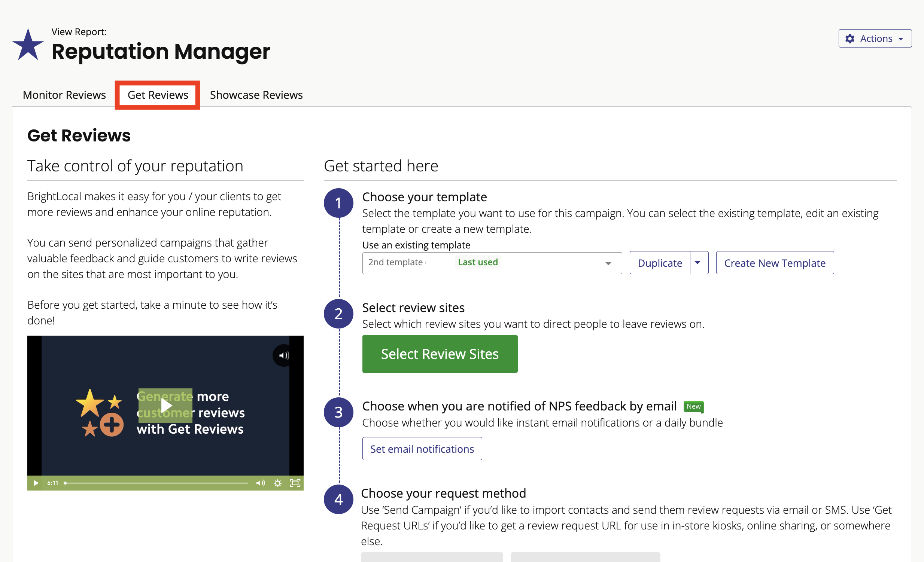Click the green 'New' badge
The height and width of the screenshot is (562, 924).
click(x=693, y=406)
